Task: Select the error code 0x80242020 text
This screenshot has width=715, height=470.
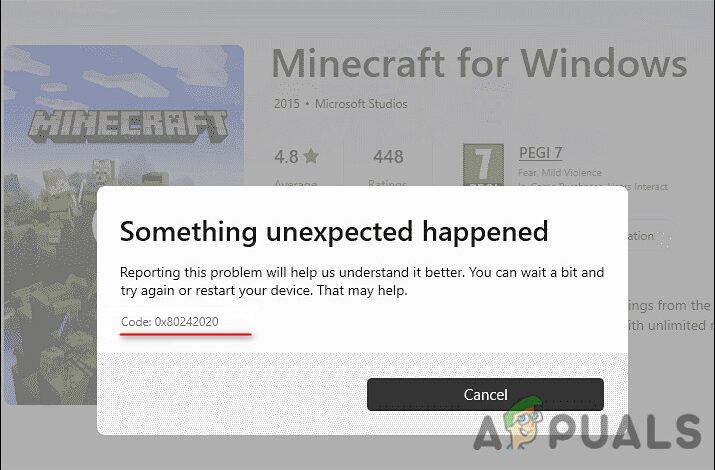Action: [x=187, y=322]
